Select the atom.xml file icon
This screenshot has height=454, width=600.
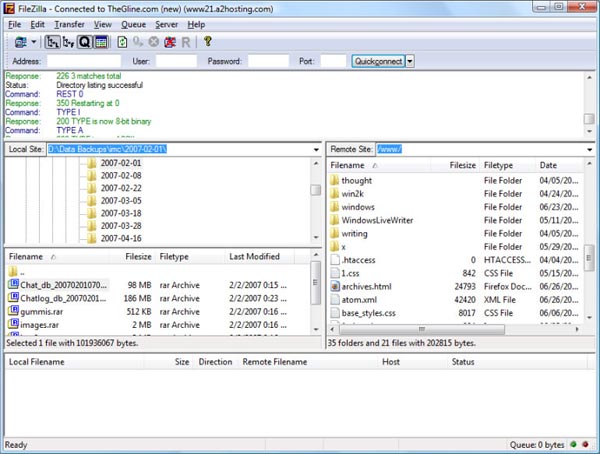point(335,299)
